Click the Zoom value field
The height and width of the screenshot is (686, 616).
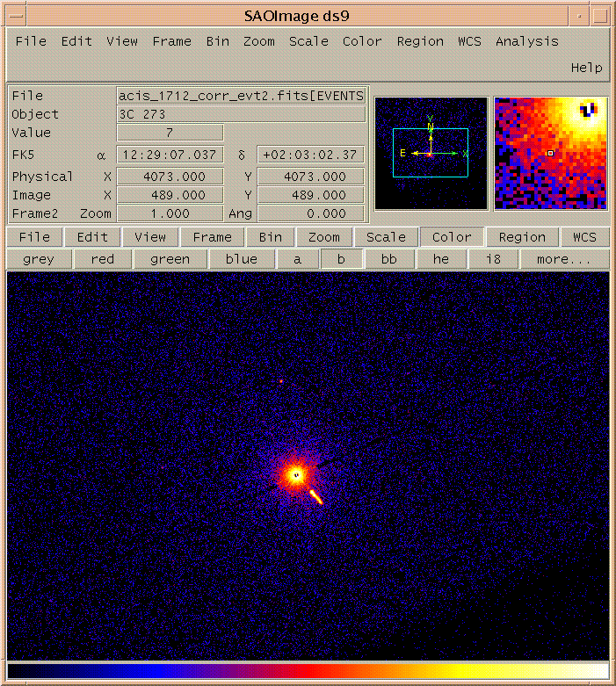[x=170, y=213]
